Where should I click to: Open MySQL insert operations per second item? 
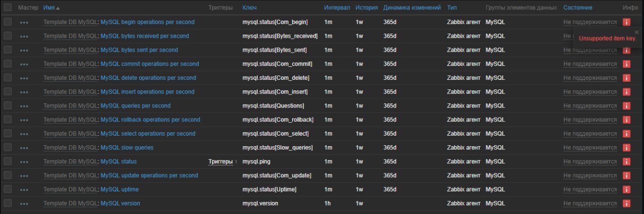(147, 92)
